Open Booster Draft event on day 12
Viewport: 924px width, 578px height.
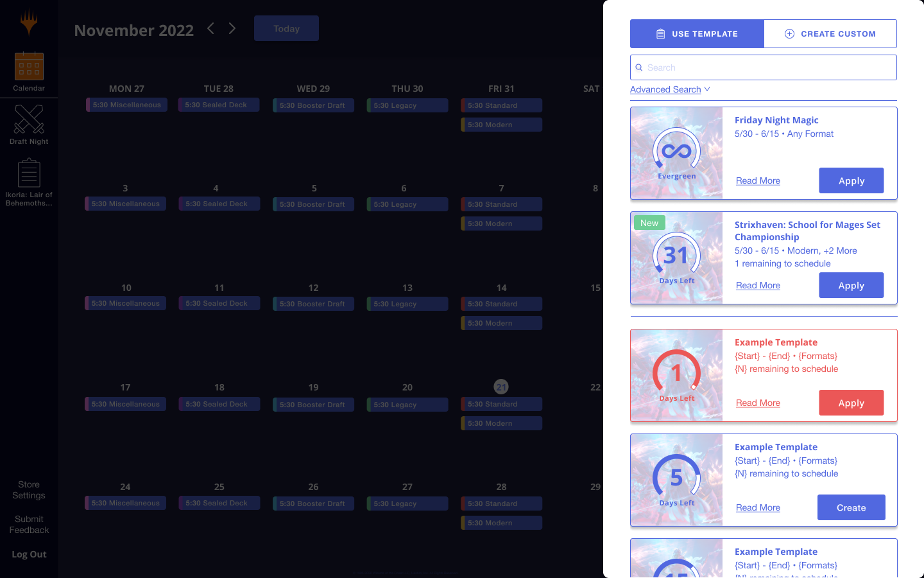coord(313,304)
